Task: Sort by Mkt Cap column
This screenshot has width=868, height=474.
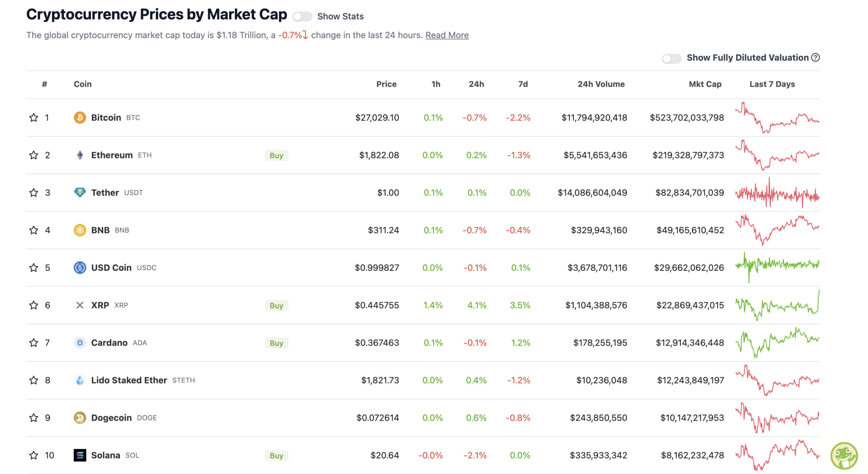Action: (705, 84)
